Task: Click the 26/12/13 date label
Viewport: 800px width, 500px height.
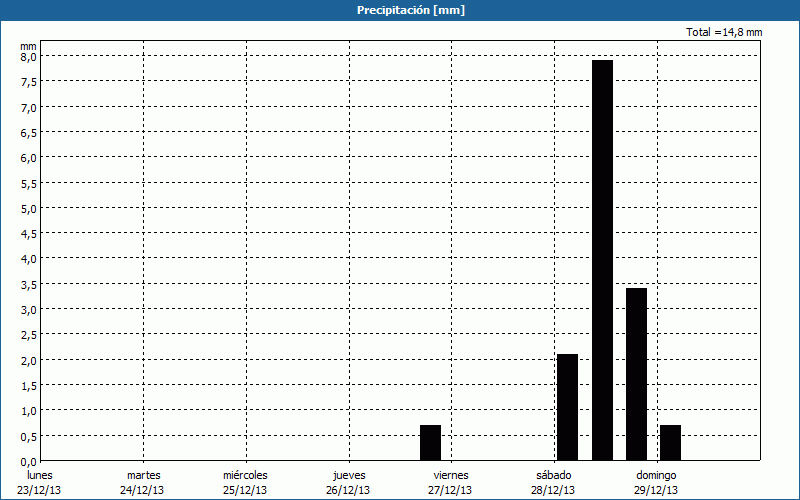Action: [x=348, y=490]
